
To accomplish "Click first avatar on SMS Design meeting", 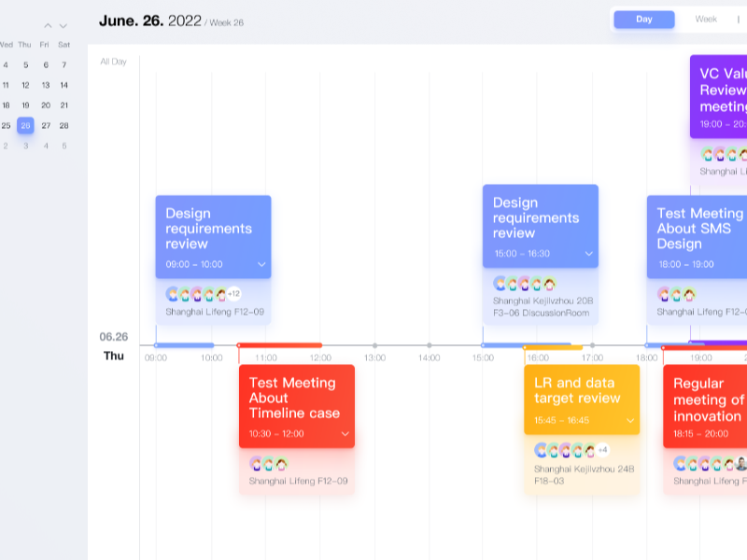I will pos(664,294).
